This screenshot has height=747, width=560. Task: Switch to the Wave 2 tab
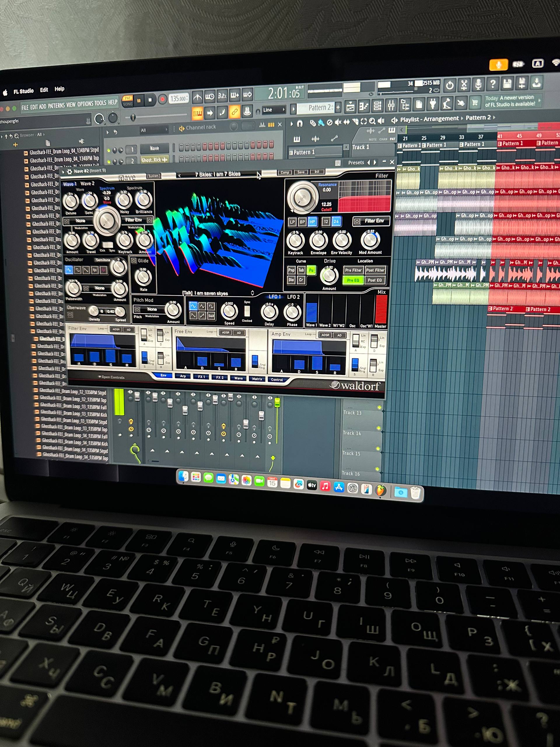(87, 184)
